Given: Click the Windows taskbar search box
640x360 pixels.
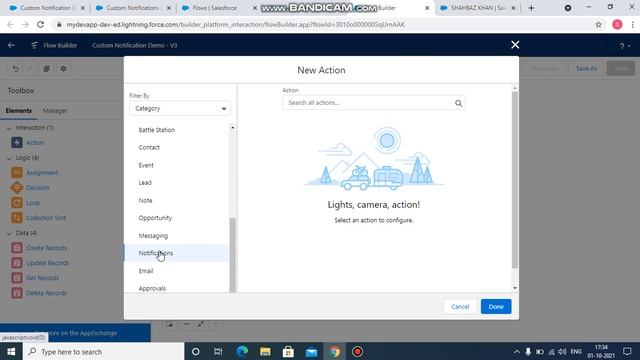Looking at the screenshot, I should click(104, 351).
